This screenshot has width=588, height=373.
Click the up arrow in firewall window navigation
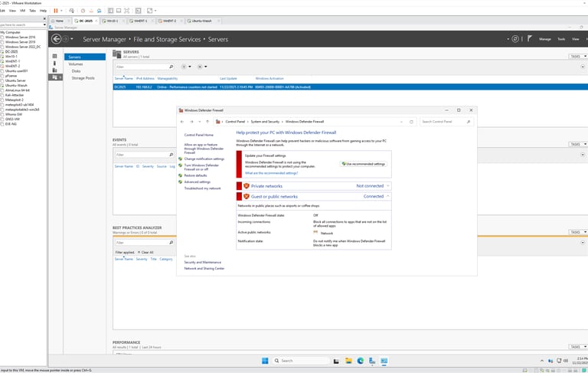tap(207, 122)
